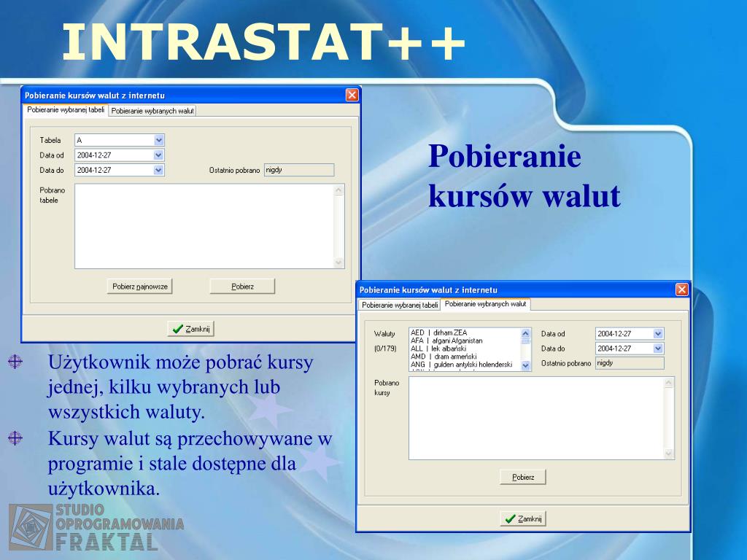Click the Pobierz najnowsze button
Image resolution: width=747 pixels, height=560 pixels.
[140, 287]
